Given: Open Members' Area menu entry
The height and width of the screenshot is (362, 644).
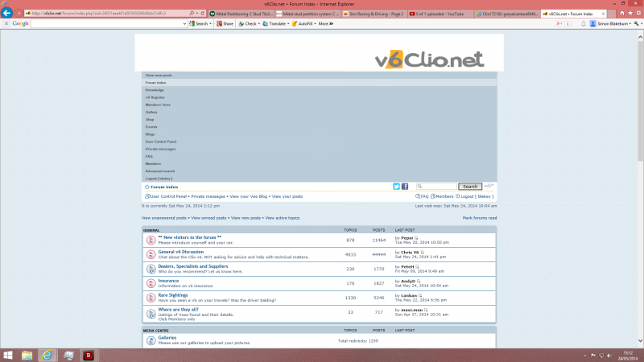Looking at the screenshot, I should [158, 105].
